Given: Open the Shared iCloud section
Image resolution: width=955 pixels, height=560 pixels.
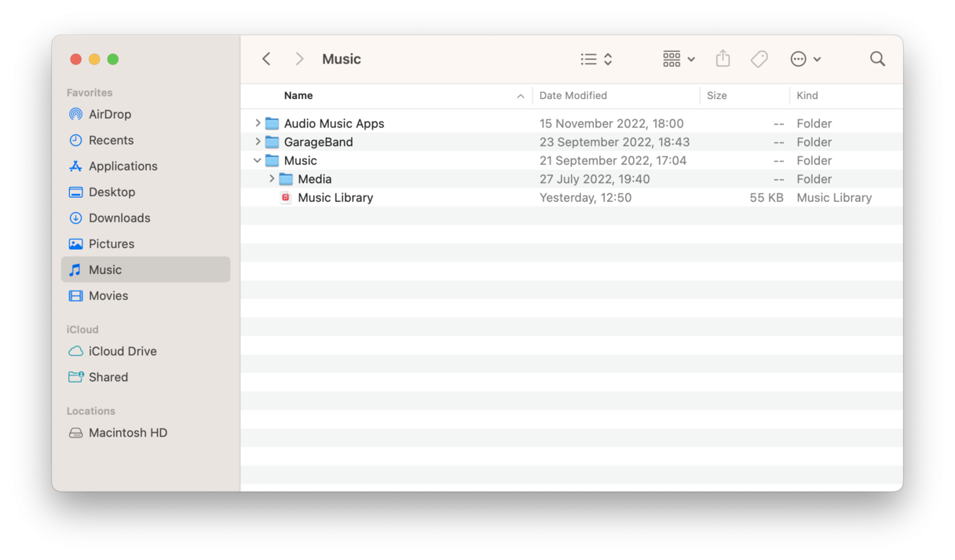Looking at the screenshot, I should [108, 377].
